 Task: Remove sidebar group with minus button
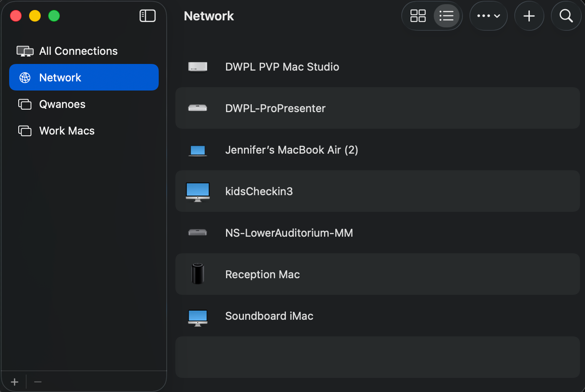tap(38, 382)
